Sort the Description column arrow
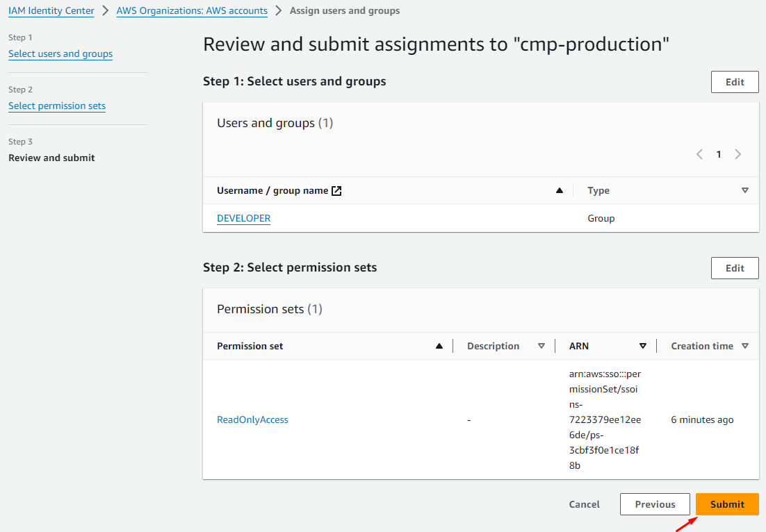The height and width of the screenshot is (532, 766). pyautogui.click(x=541, y=346)
